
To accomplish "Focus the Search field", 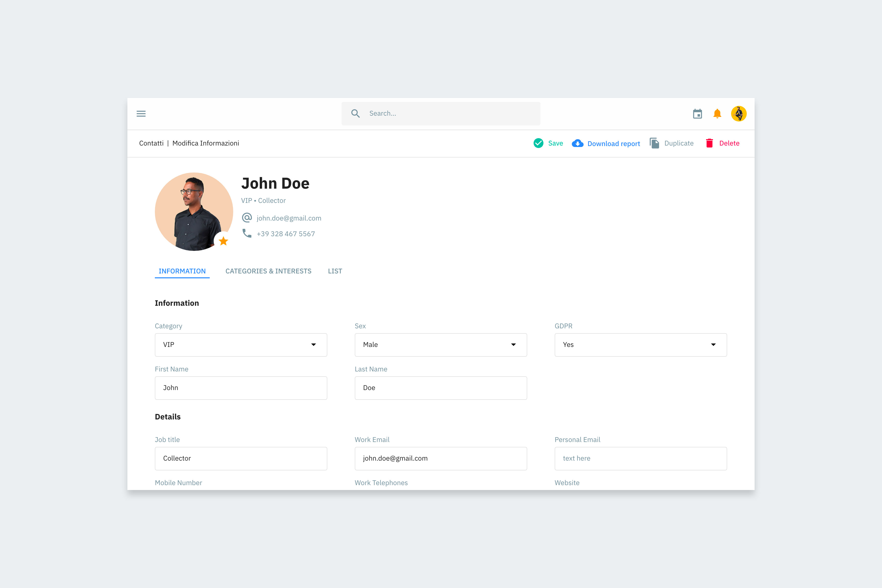I will (x=441, y=114).
